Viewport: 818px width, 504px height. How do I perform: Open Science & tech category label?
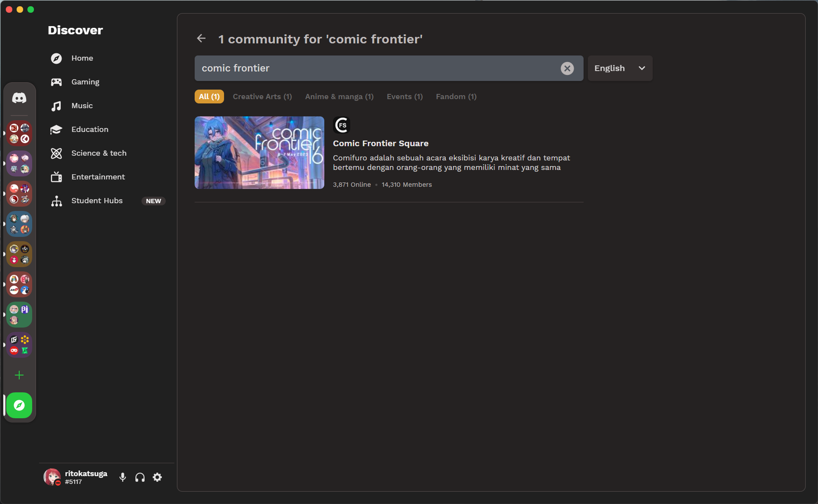99,153
